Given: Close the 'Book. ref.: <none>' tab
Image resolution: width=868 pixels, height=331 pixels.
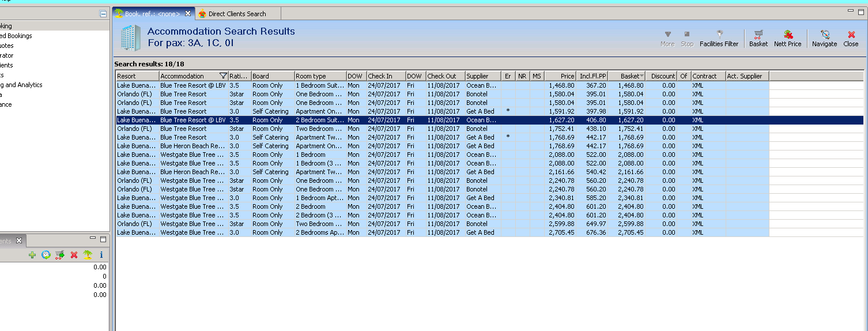Looking at the screenshot, I should point(187,13).
